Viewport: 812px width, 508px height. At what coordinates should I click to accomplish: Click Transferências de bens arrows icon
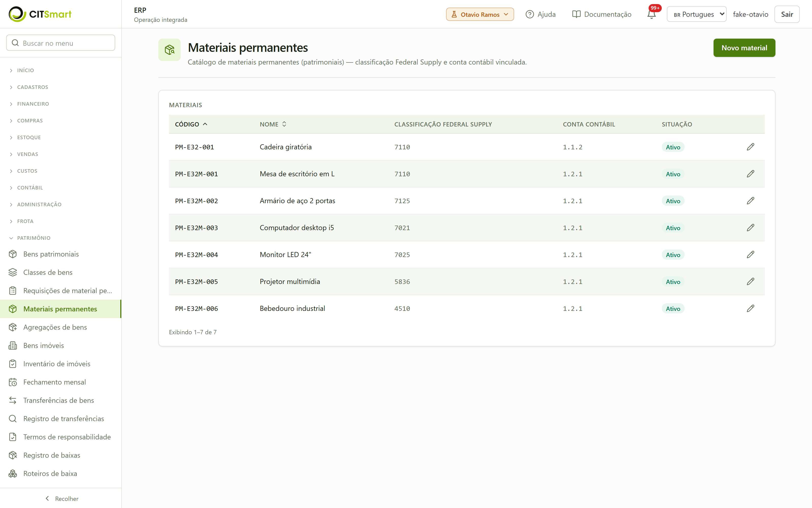pos(13,400)
